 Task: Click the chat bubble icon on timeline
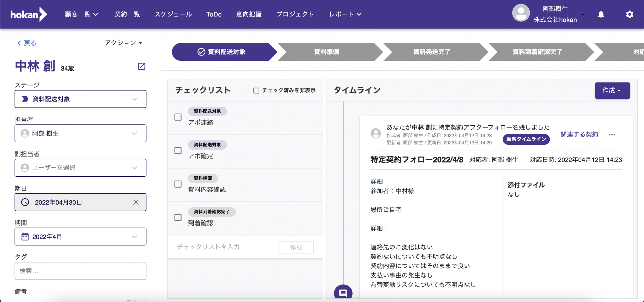343,293
